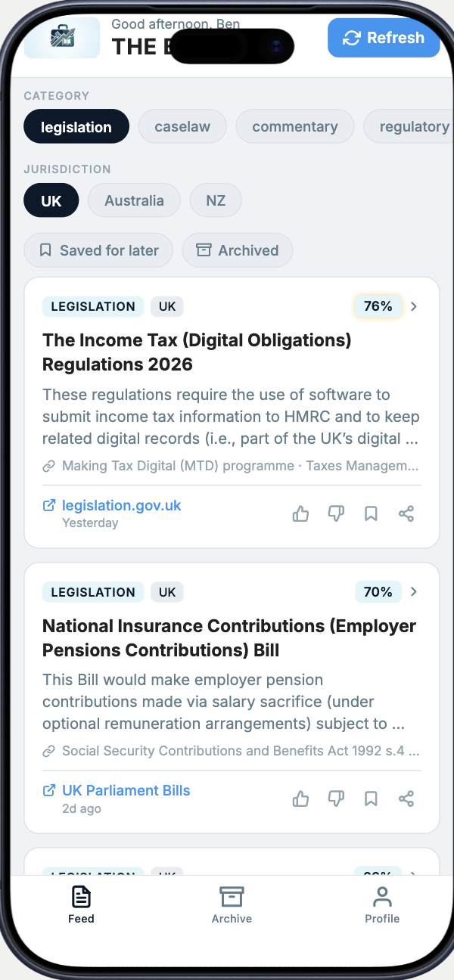Open the legislation.gov.uk source link
Screen dimensions: 454x980
tap(121, 505)
